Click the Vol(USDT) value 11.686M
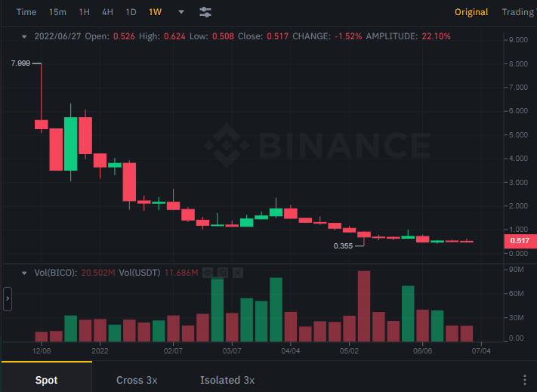The image size is (537, 392). click(x=181, y=273)
